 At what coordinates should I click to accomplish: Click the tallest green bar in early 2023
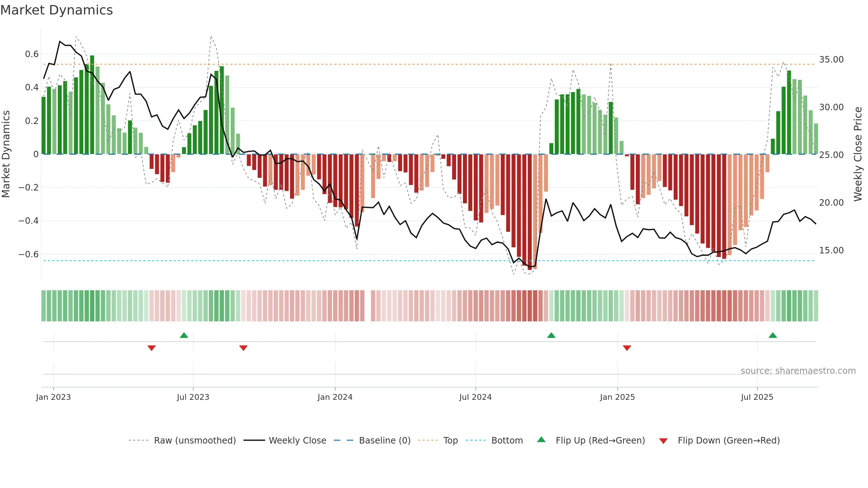point(92,105)
